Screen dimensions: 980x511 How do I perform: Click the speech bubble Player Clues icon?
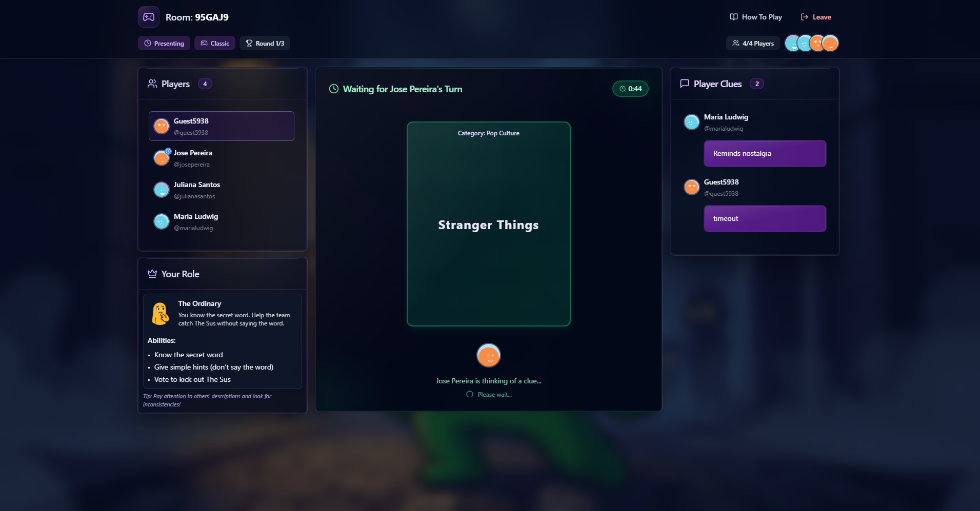[685, 84]
